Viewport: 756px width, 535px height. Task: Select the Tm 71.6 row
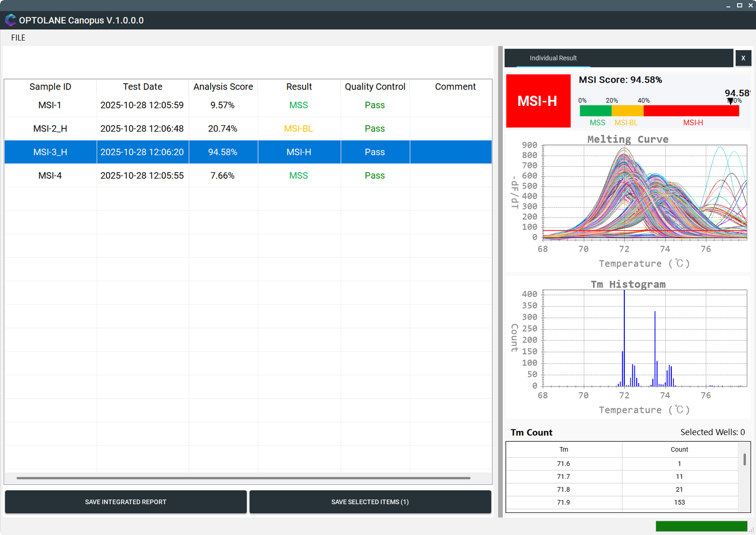tap(622, 464)
